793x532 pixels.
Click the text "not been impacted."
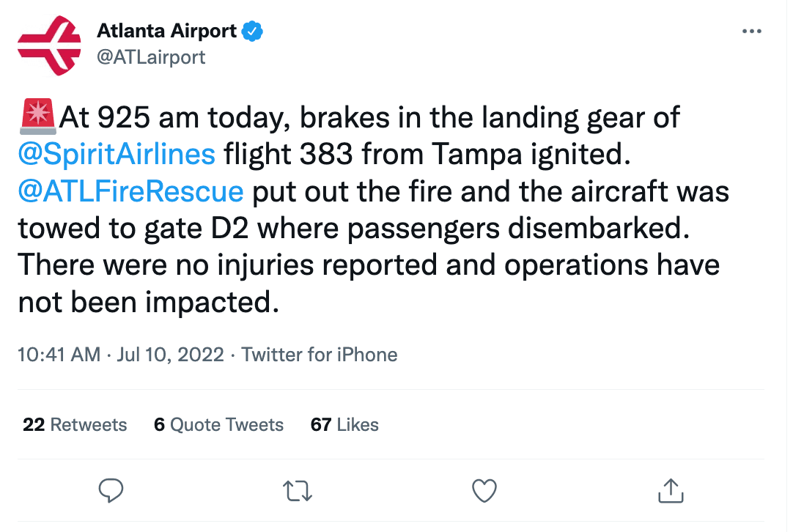point(149,302)
